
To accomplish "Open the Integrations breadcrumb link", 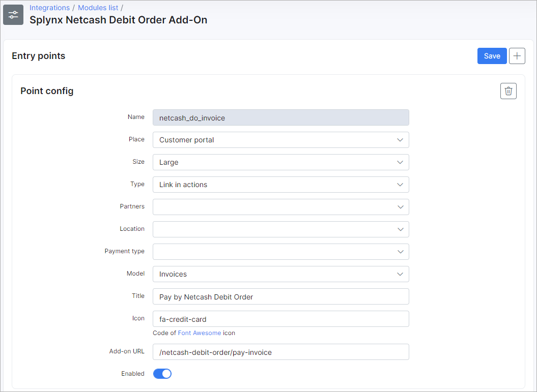I will coord(49,8).
